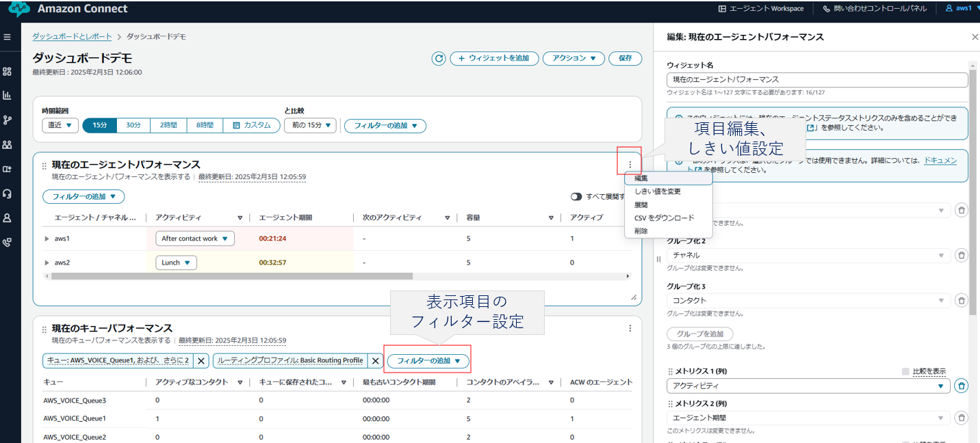This screenshot has width=980, height=443.
Task: Open フィルターの追加 in queue performance widget
Action: click(428, 360)
